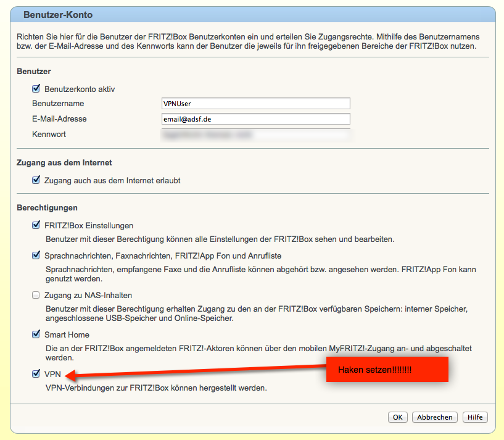Focus the E-Mail-Adresse input field
Viewport: 504px width, 440px height.
[x=254, y=119]
